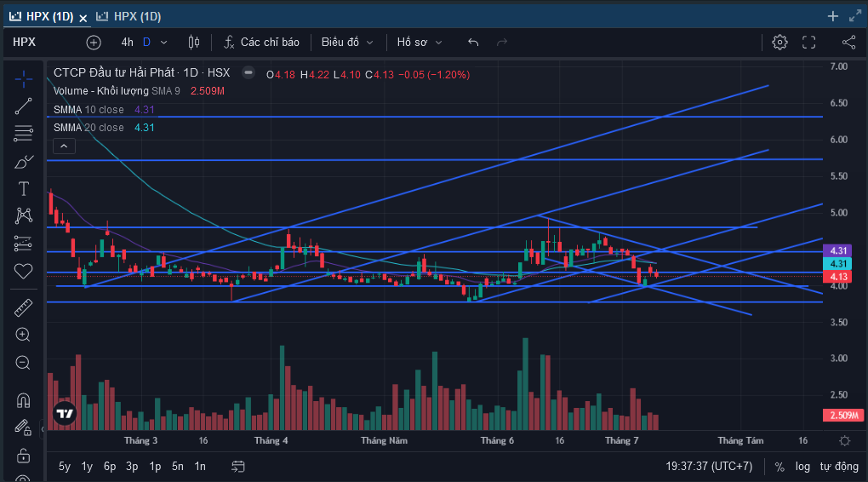Set chart range to 5y
Screen dimensions: 868x482
[65, 467]
